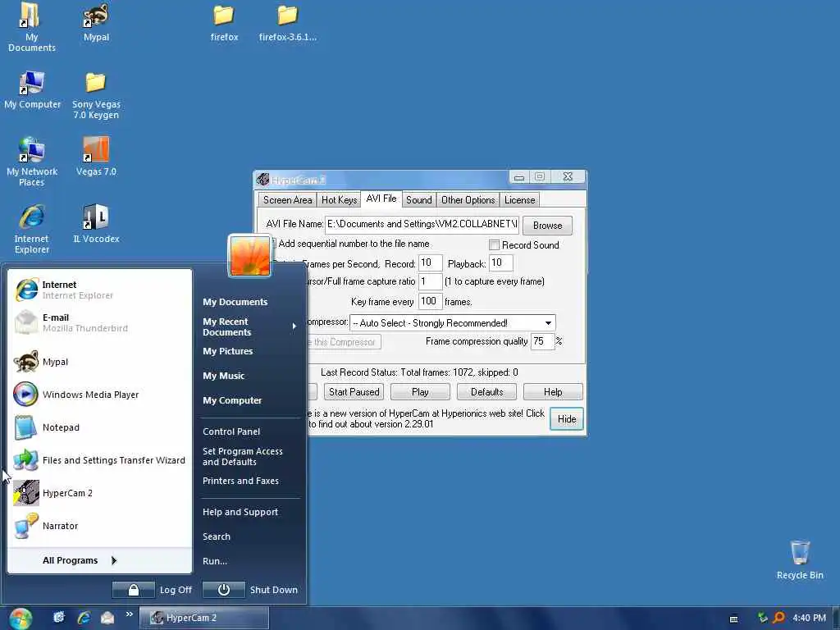The width and height of the screenshot is (840, 630).
Task: Click Run... in Start menu
Action: click(215, 561)
